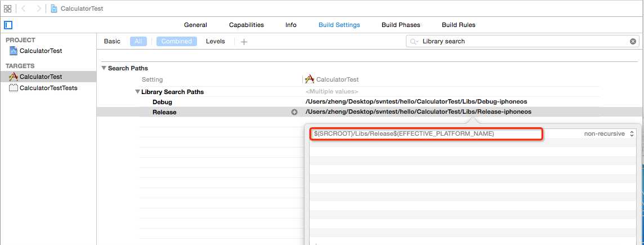The height and width of the screenshot is (245, 644).
Task: Toggle the project and targets list sidebar
Action: (8, 25)
